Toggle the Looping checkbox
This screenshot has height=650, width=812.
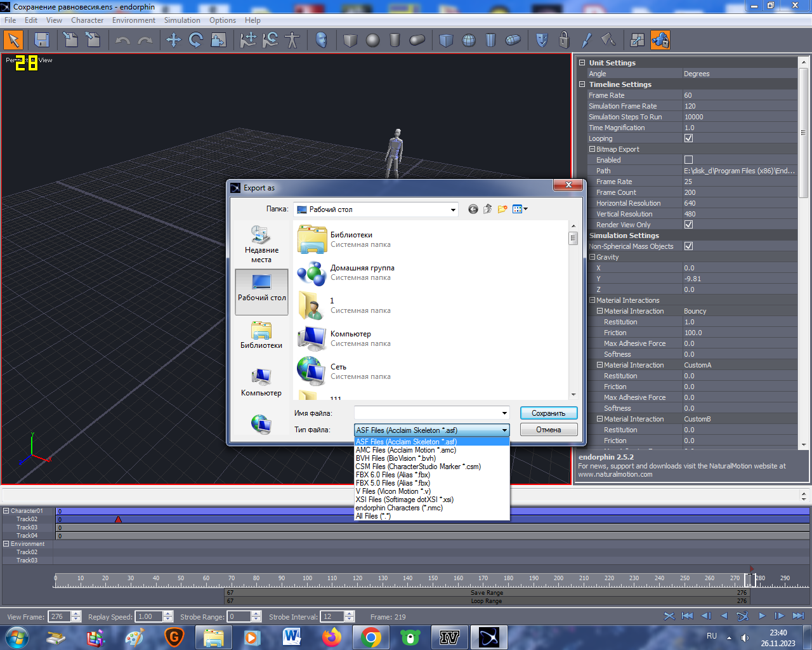[688, 138]
